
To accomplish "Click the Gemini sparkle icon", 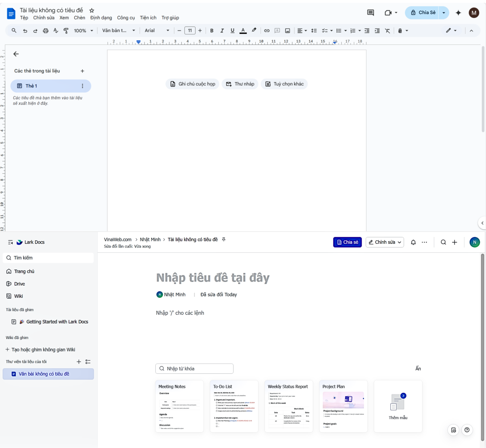I will pos(458,12).
